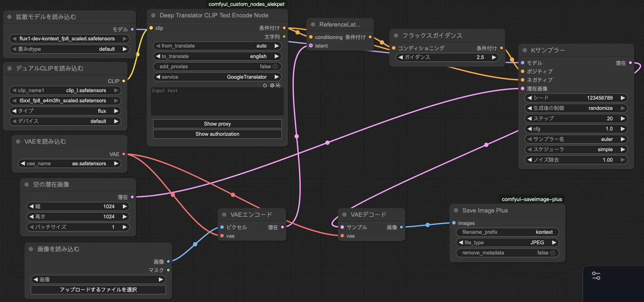Image resolution: width=644 pixels, height=302 pixels.
Task: Increase シード with its right arrow
Action: click(623, 98)
